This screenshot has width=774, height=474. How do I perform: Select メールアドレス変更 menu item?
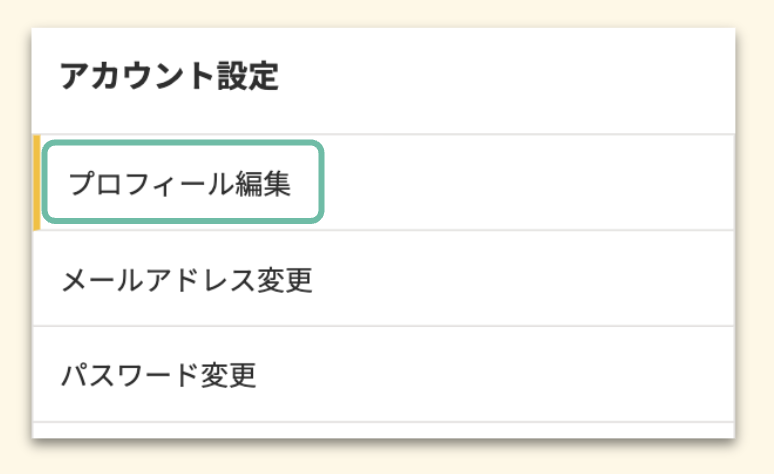pos(186,280)
